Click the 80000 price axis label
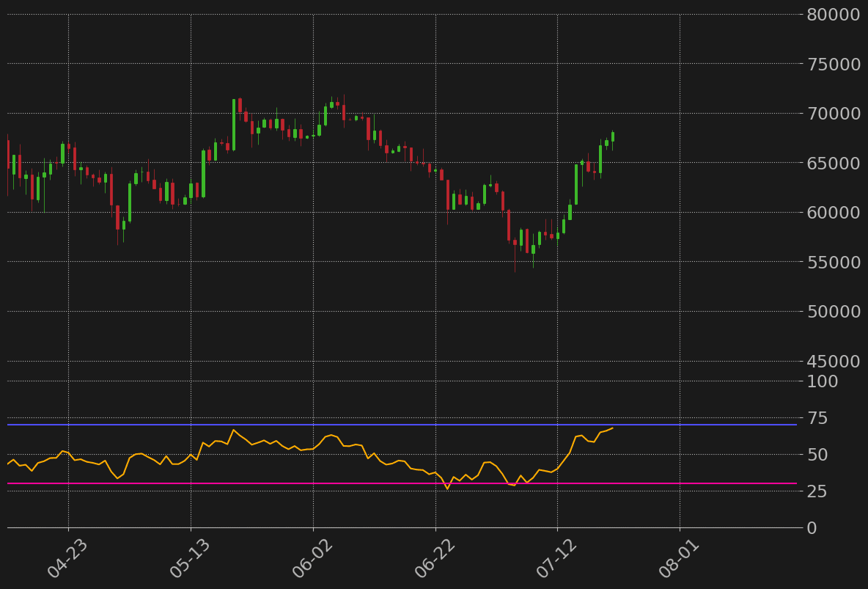The image size is (868, 589). tap(834, 15)
